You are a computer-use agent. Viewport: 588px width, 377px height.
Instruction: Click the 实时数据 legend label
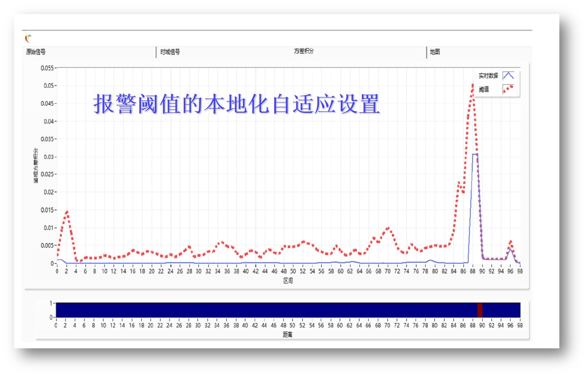pyautogui.click(x=488, y=76)
